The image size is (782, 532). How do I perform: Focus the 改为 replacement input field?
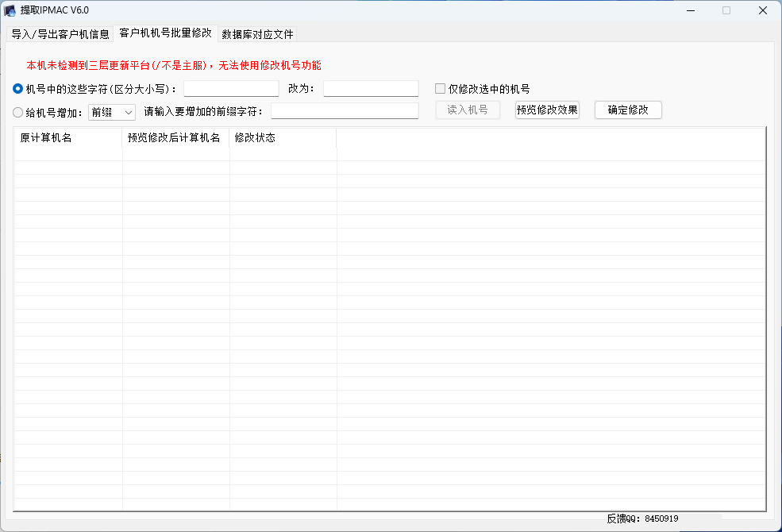[x=371, y=89]
